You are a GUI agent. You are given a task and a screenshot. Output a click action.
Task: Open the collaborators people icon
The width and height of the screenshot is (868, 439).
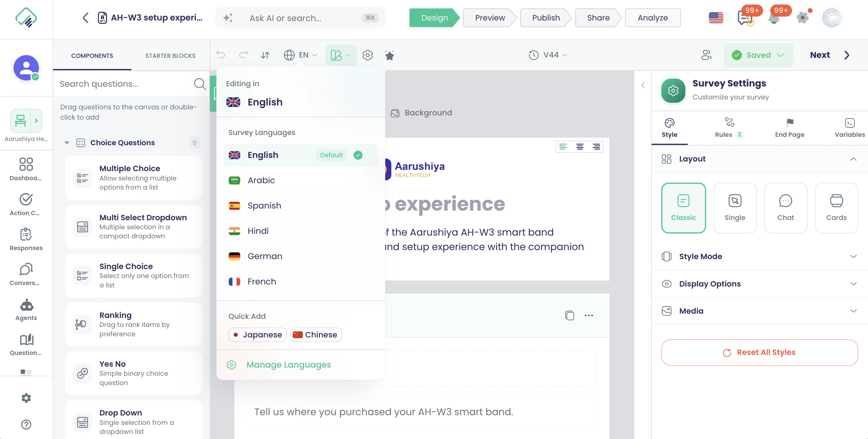point(706,55)
